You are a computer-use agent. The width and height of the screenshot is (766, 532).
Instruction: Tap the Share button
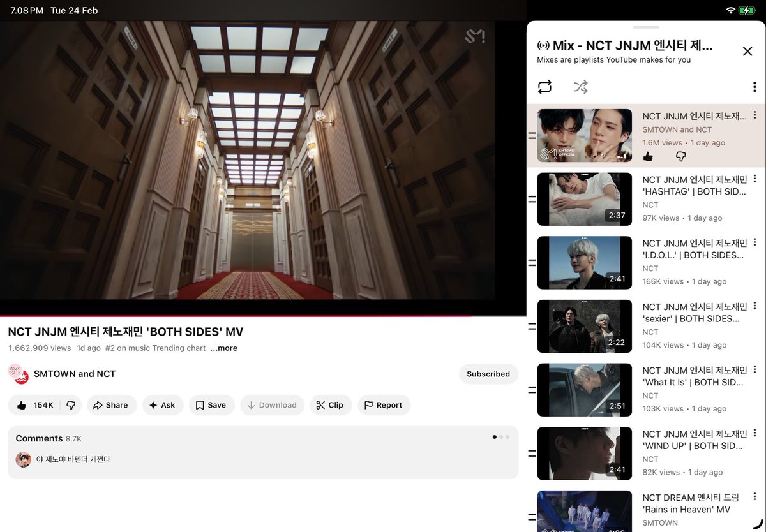pyautogui.click(x=112, y=405)
